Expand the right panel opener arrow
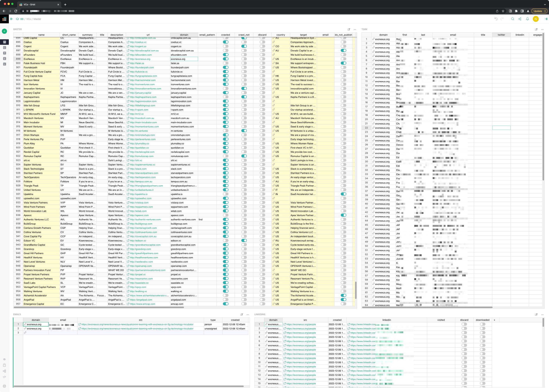The height and width of the screenshot is (392, 549). coord(546,19)
